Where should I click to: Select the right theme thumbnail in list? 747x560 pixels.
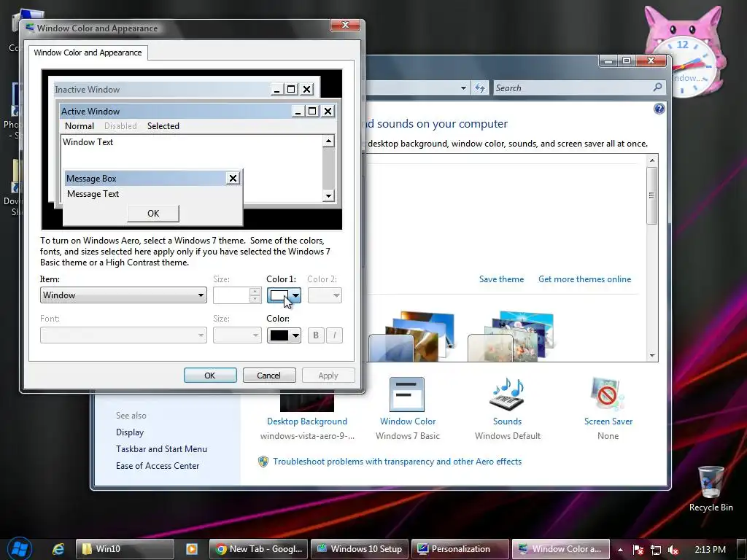(x=511, y=336)
